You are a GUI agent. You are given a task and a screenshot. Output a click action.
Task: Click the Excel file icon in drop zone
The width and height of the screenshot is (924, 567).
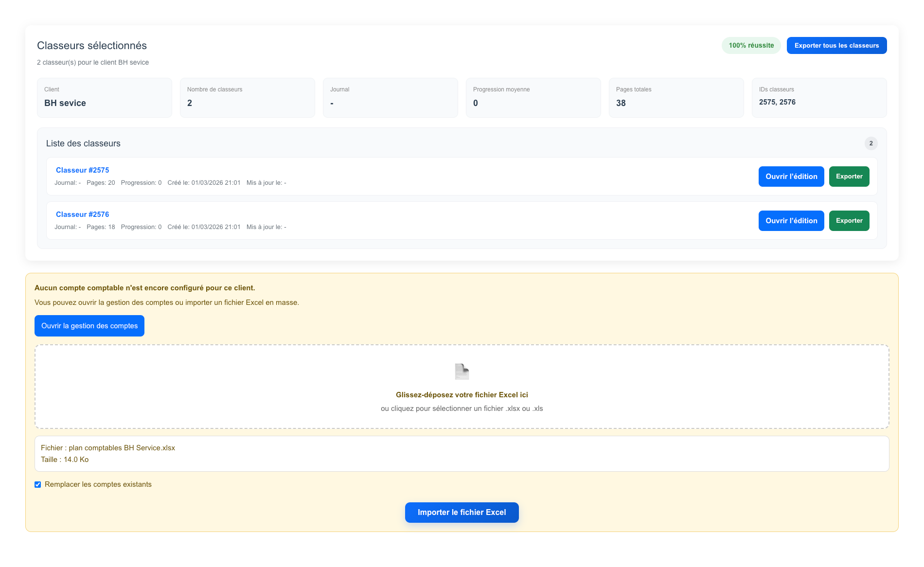point(462,372)
